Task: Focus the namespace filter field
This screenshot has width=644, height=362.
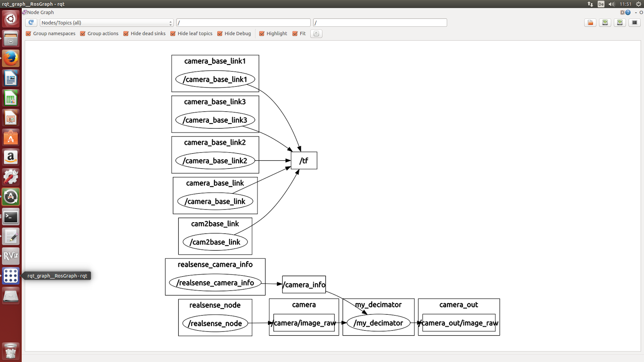Action: pos(243,23)
